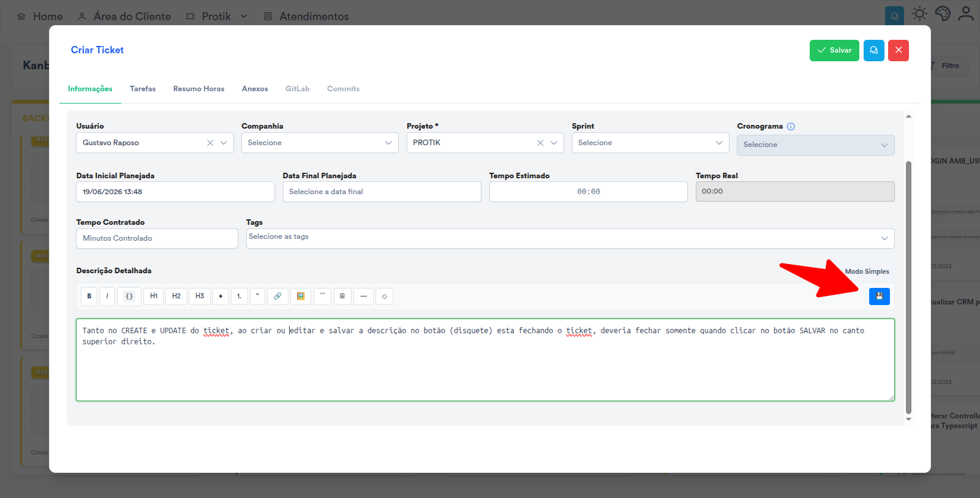
Task: Insert an H2 heading
Action: [176, 296]
